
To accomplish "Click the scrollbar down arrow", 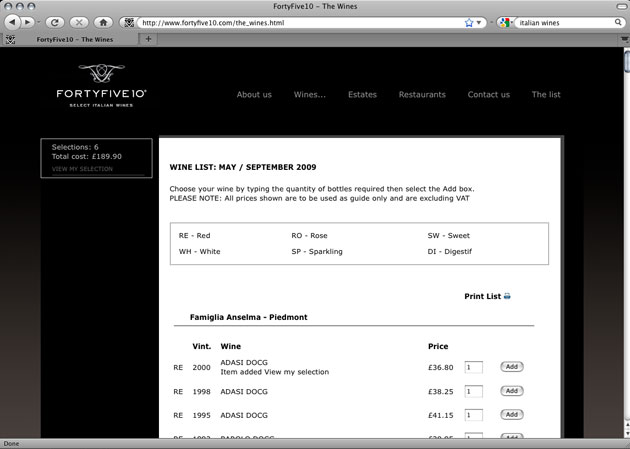I will (626, 434).
